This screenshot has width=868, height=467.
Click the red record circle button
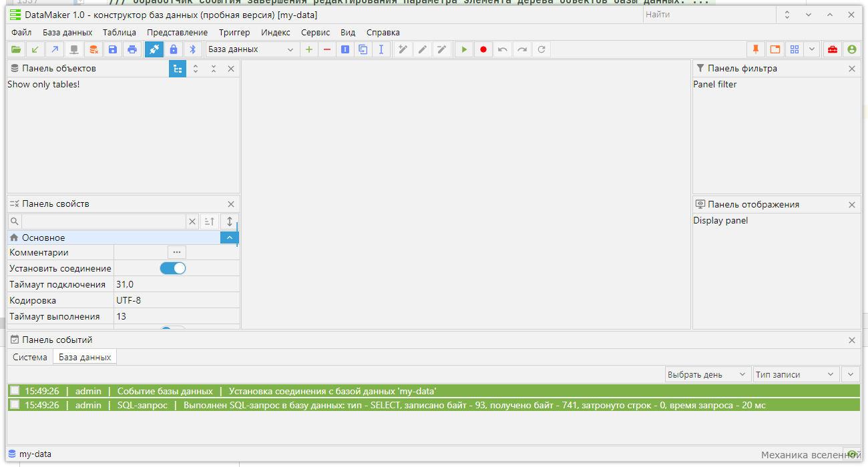coord(483,49)
